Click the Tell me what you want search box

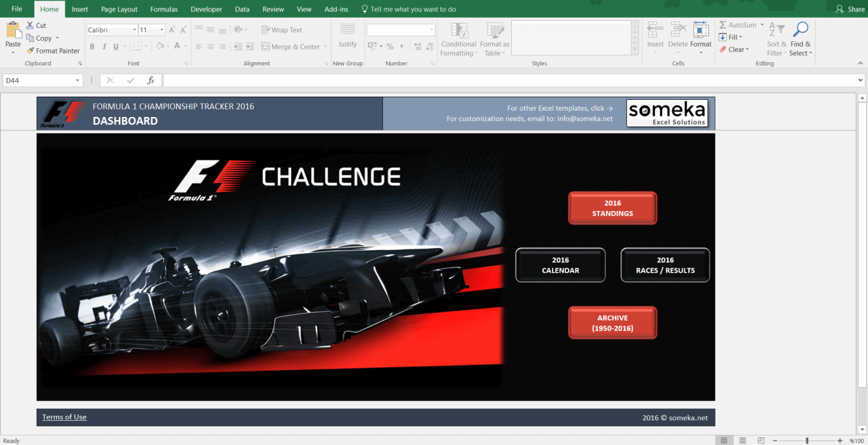coord(408,10)
